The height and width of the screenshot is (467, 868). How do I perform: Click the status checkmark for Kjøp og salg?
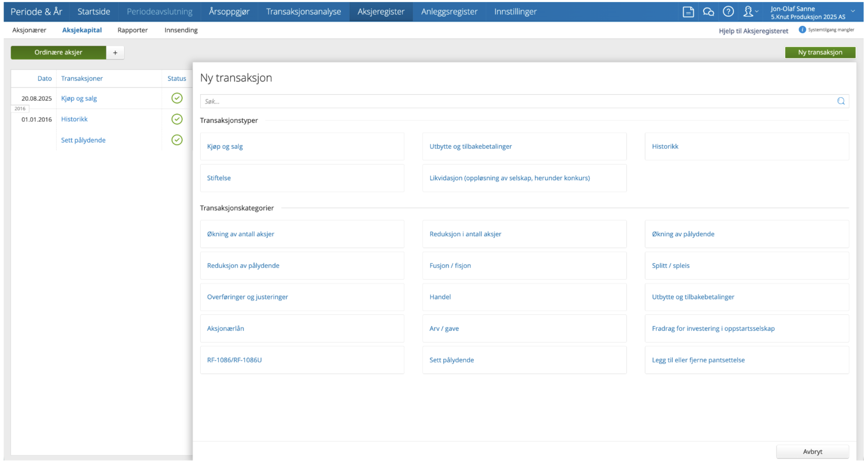tap(177, 98)
